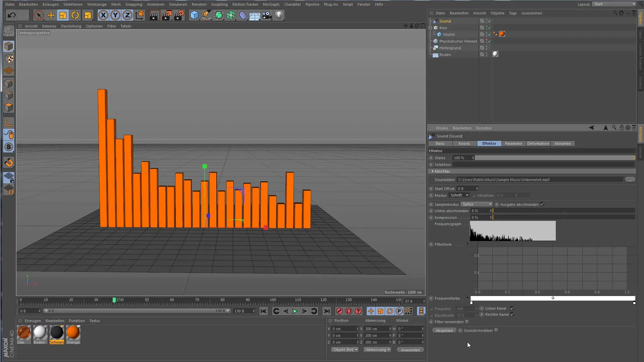644x362 pixels.
Task: Open the viewport Kameras menu
Action: coord(49,26)
